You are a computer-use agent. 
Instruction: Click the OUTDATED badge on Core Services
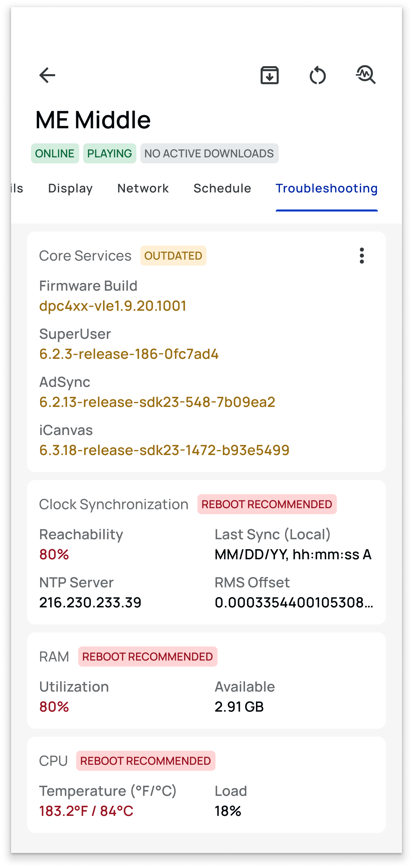pos(173,255)
